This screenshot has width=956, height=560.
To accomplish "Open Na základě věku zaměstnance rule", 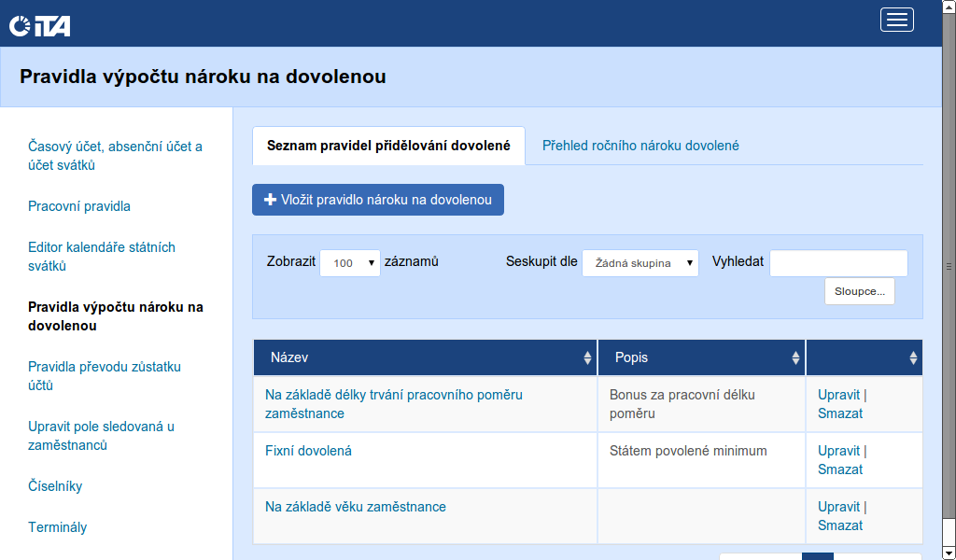I will [356, 507].
